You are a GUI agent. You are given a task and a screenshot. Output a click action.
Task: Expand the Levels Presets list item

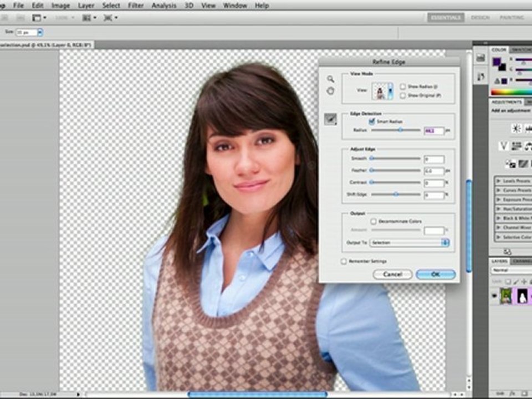point(513,181)
